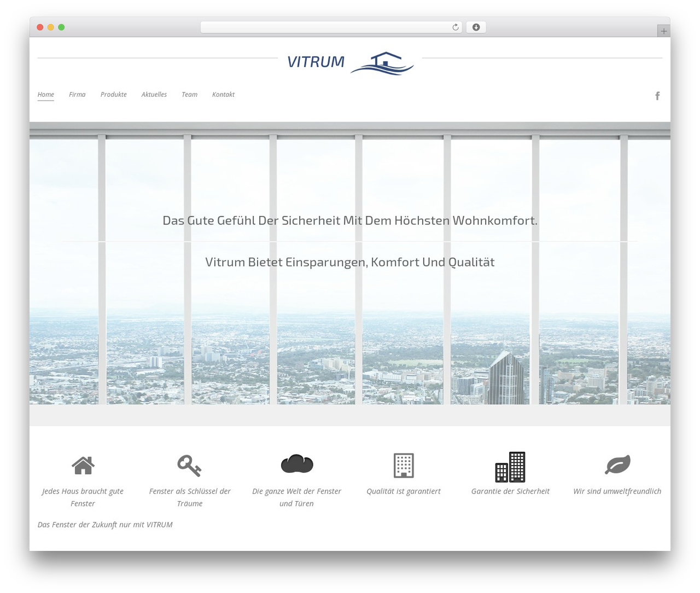Click the reload icon in the address bar
This screenshot has width=700, height=593.
click(x=455, y=27)
